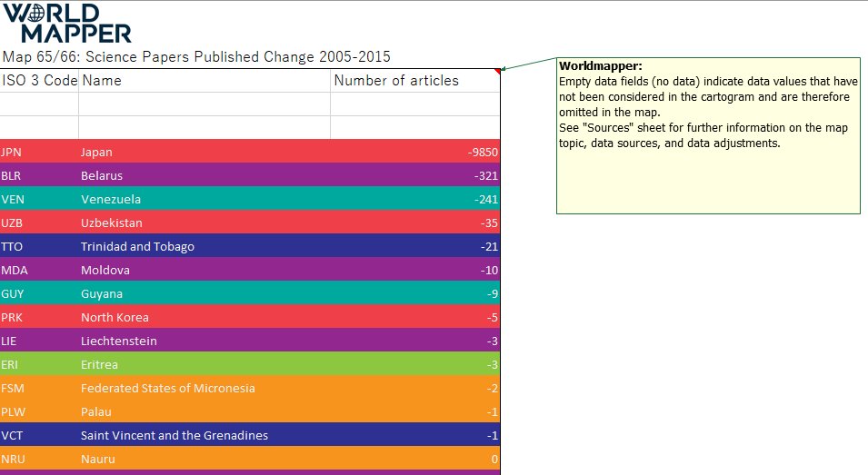Select the value -21
Screen dimensions: 868x475
click(415, 246)
